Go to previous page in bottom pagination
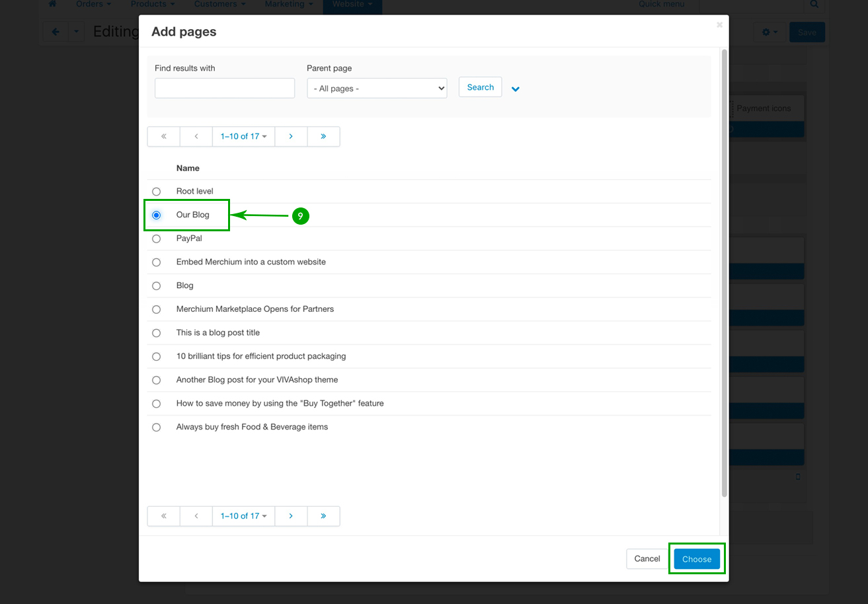868x604 pixels. [196, 516]
